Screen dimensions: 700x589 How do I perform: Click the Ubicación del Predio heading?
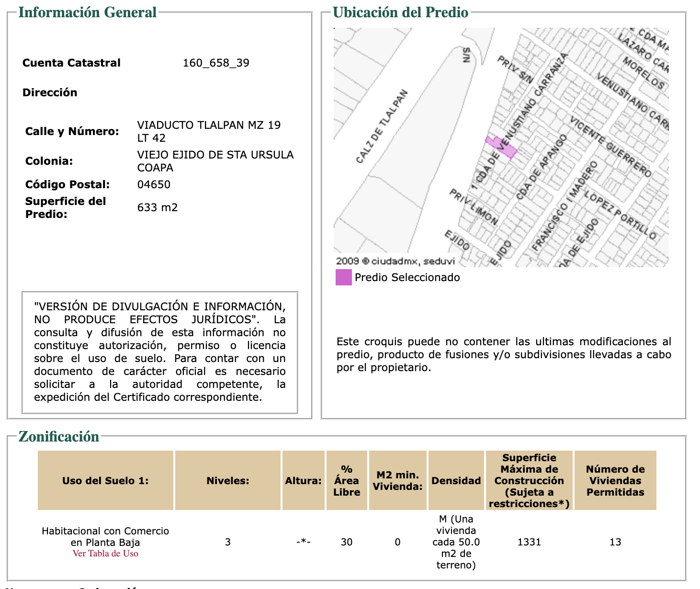point(400,12)
